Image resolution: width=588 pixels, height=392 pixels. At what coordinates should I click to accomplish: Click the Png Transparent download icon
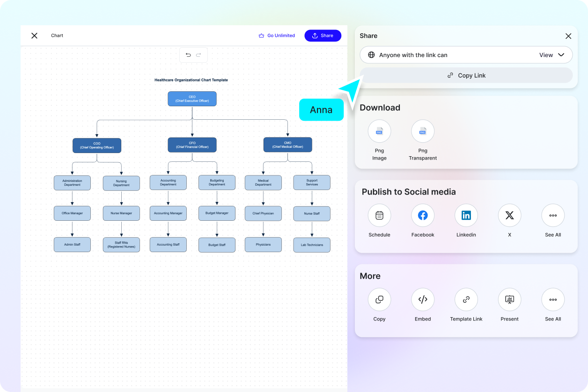pyautogui.click(x=422, y=131)
